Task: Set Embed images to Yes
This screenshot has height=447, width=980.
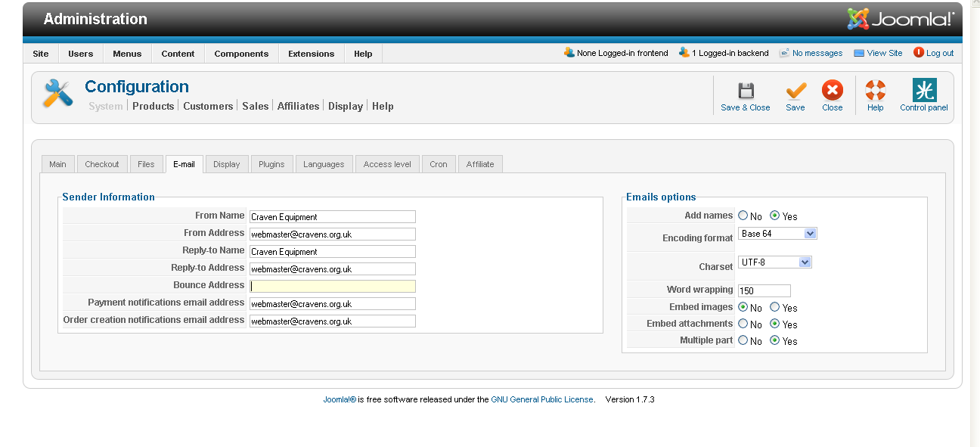Action: click(774, 307)
